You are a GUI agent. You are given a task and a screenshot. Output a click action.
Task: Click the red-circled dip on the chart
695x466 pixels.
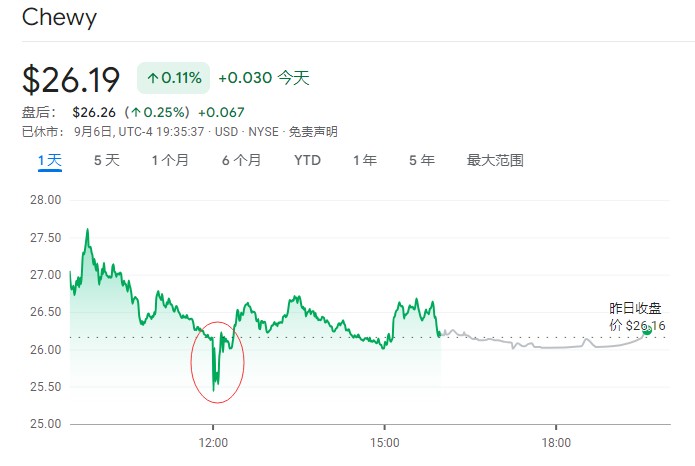[215, 361]
